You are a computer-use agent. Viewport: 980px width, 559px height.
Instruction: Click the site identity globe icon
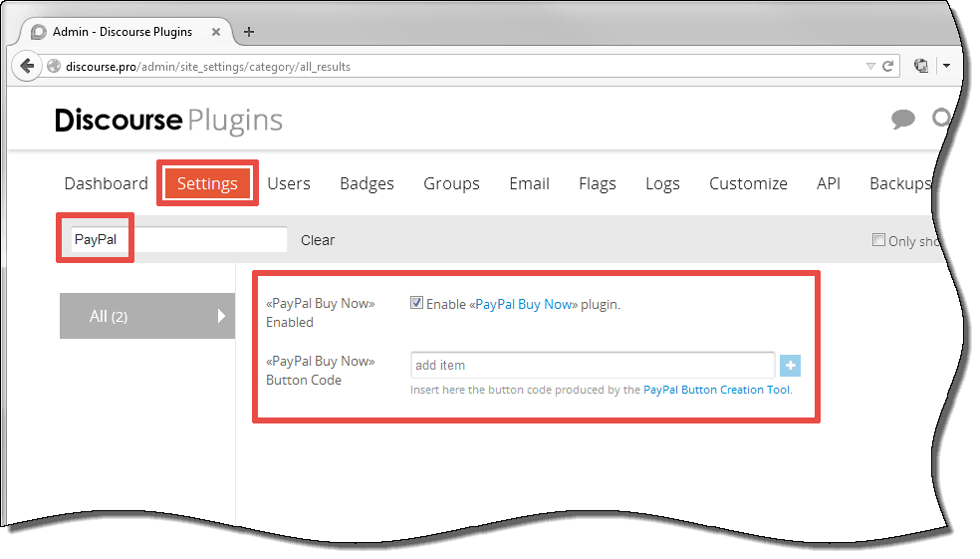(55, 67)
